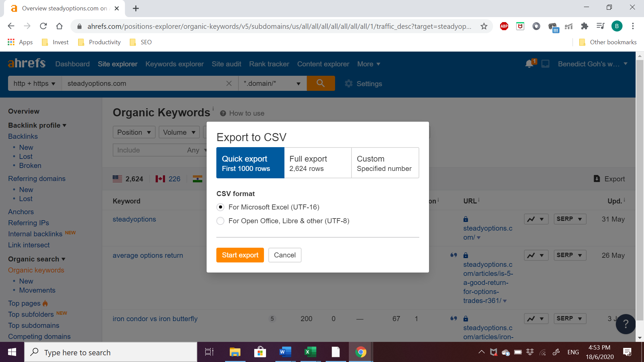
Task: Click the ahrefs logo
Action: click(26, 63)
